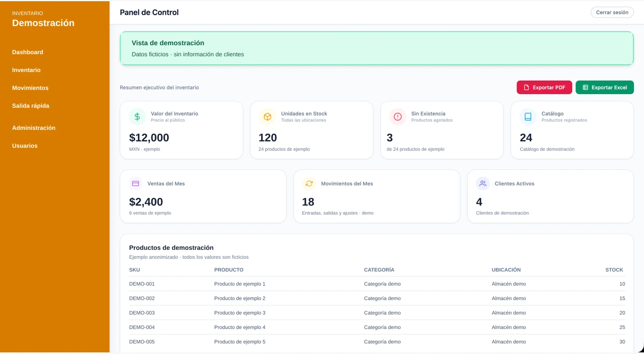Screen dimensions: 644x354
Task: Navigate to Usuarios in the sidebar
Action: coord(25,146)
